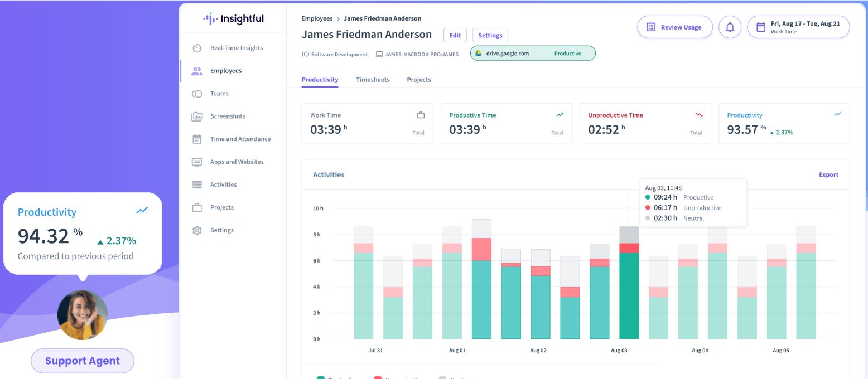868x379 pixels.
Task: Click the Time and Attendance calendar icon
Action: [197, 139]
